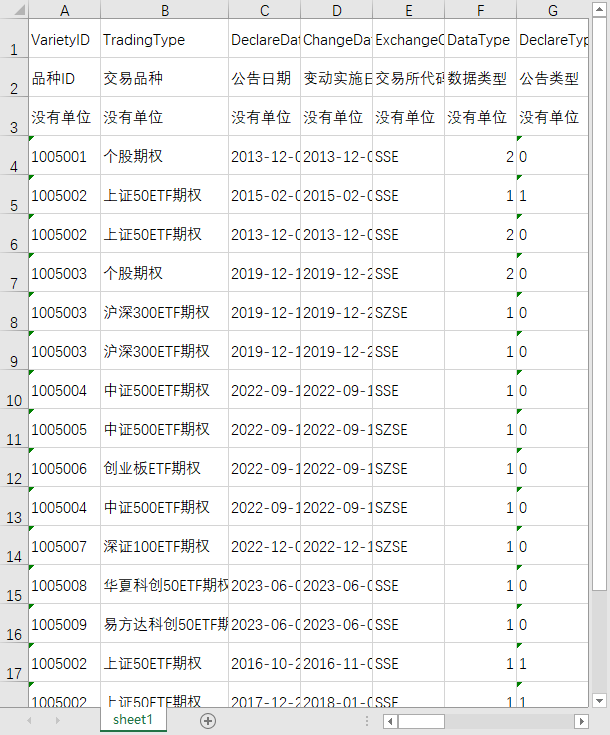Click the vertical scrollbar thumb
This screenshot has height=735, width=610.
click(599, 304)
